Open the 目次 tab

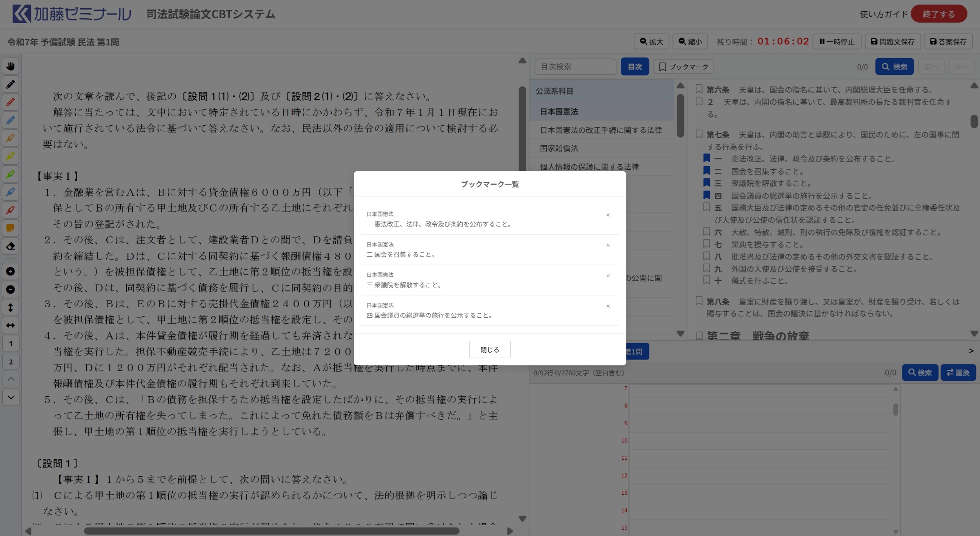click(x=634, y=67)
